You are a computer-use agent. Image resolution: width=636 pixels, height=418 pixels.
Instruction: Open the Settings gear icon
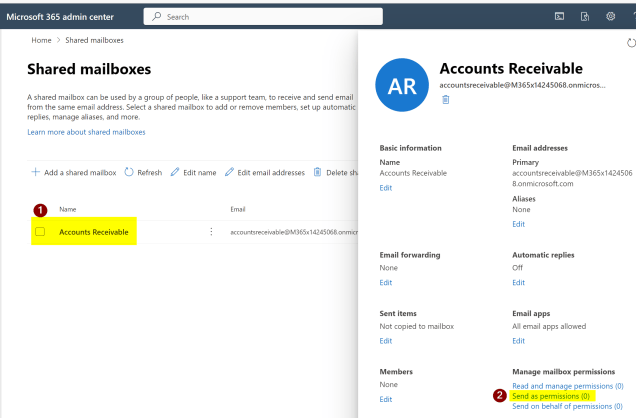point(610,17)
